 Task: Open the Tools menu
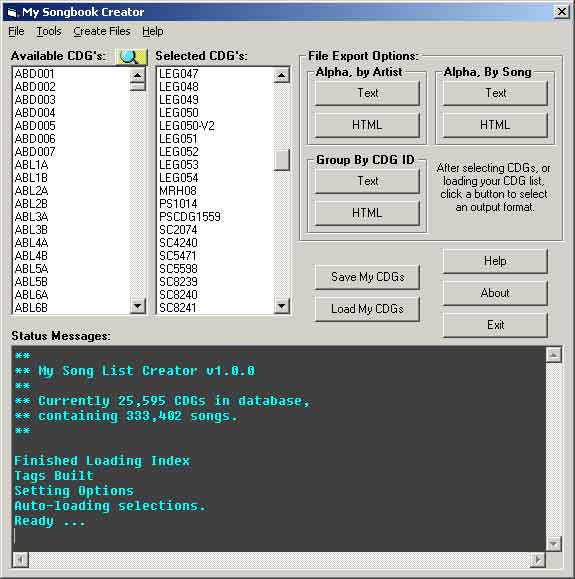[49, 31]
